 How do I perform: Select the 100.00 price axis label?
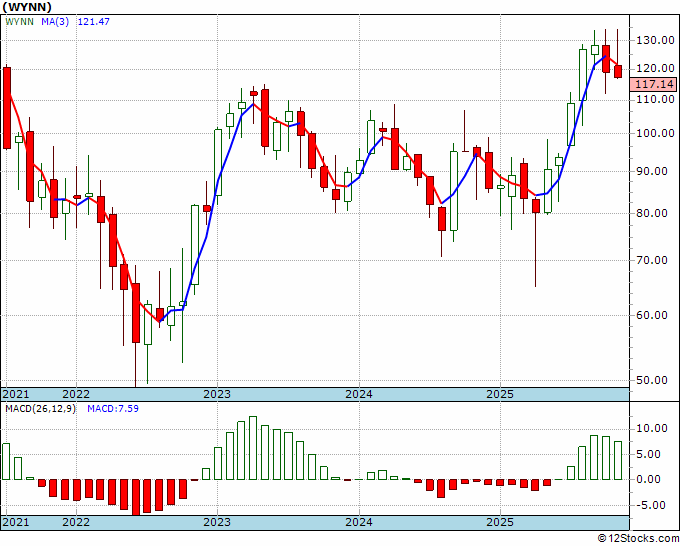655,133
